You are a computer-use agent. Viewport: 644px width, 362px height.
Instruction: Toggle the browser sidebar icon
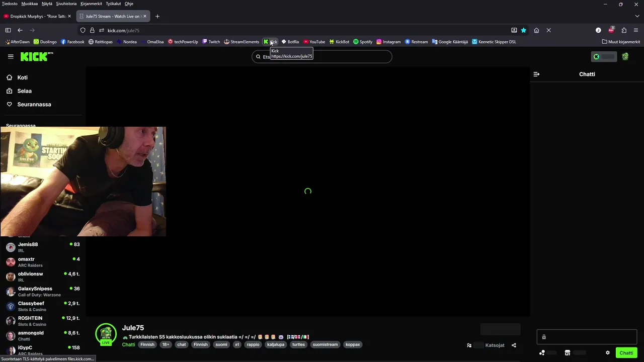pyautogui.click(x=8, y=30)
